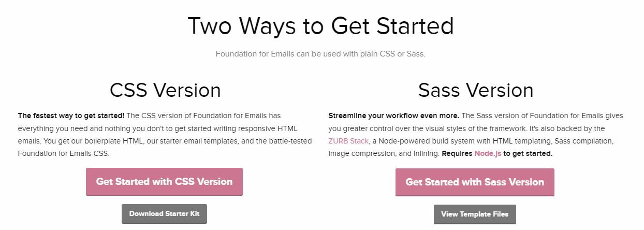Click the CSS Version heading
Viewport: 644px width, 230px height.
click(x=165, y=90)
